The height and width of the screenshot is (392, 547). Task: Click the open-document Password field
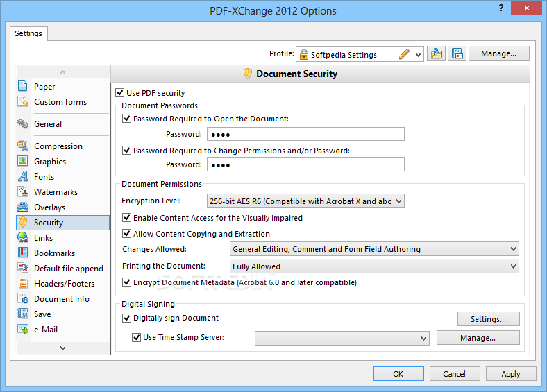pyautogui.click(x=305, y=134)
